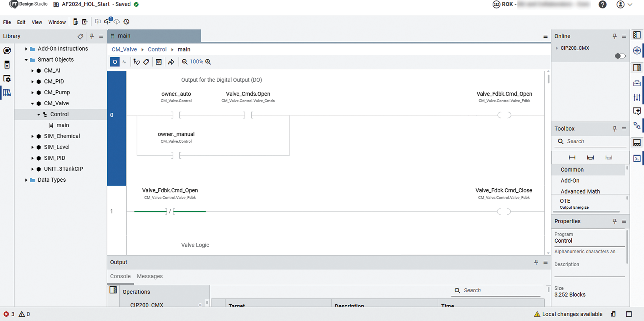
Task: Open the compass navigation icon in right sidebar
Action: click(637, 50)
